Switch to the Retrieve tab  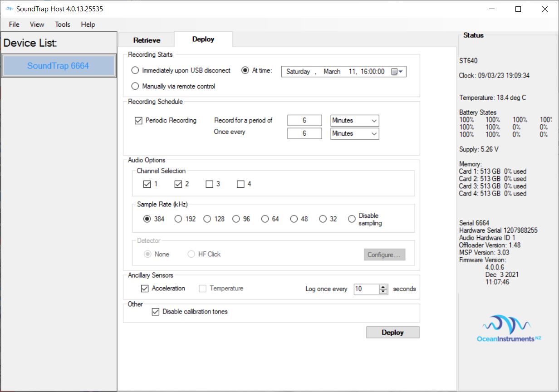click(147, 40)
